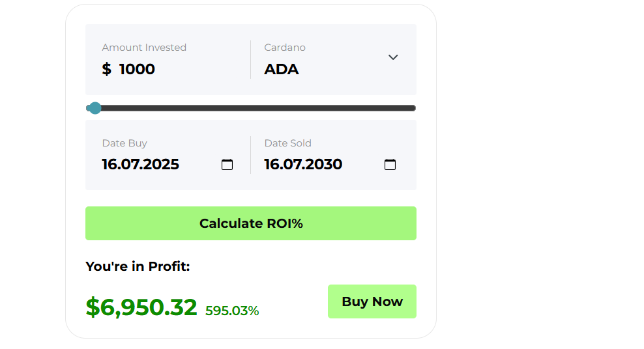Click the Buy Now button
This screenshot has width=644, height=349.
372,301
